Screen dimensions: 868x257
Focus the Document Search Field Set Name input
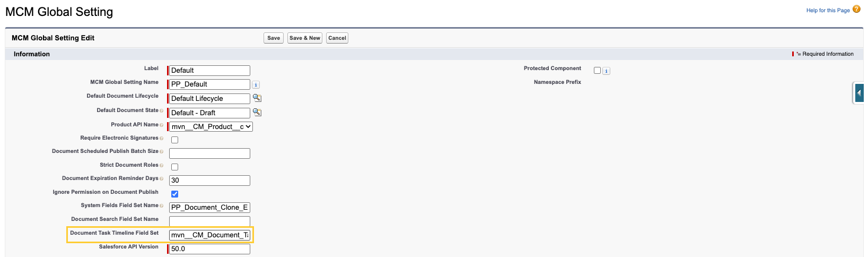coord(209,221)
